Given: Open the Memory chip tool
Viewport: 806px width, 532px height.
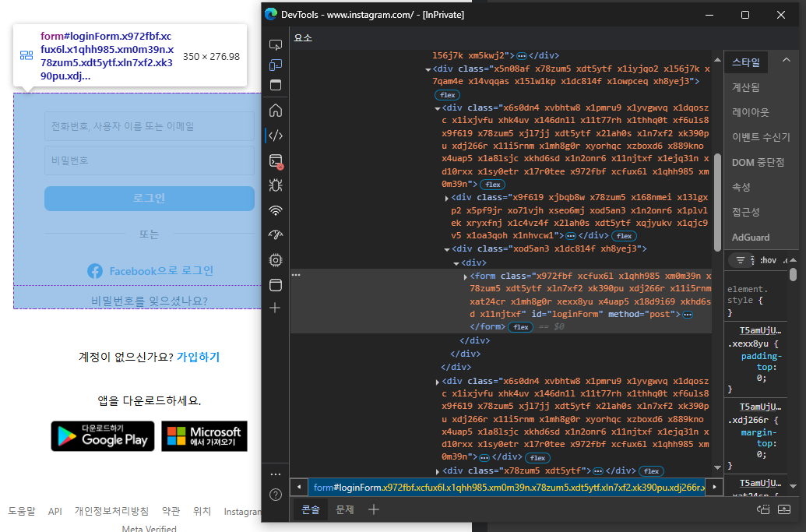Looking at the screenshot, I should click(276, 260).
